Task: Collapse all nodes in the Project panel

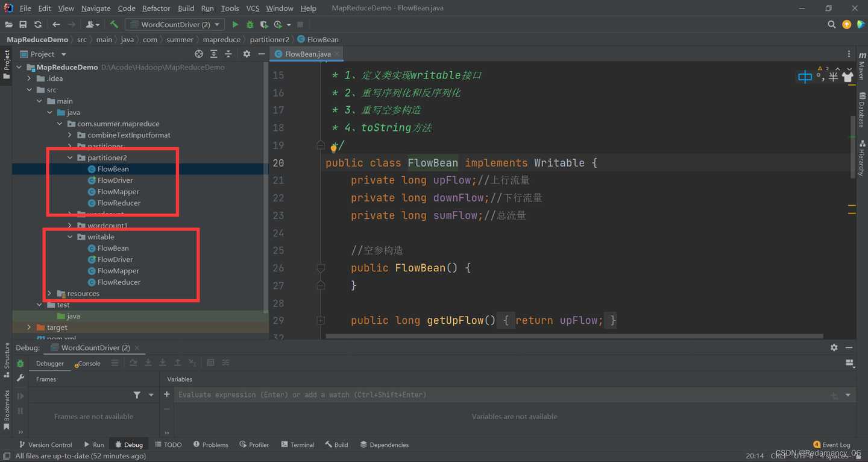Action: pos(228,54)
